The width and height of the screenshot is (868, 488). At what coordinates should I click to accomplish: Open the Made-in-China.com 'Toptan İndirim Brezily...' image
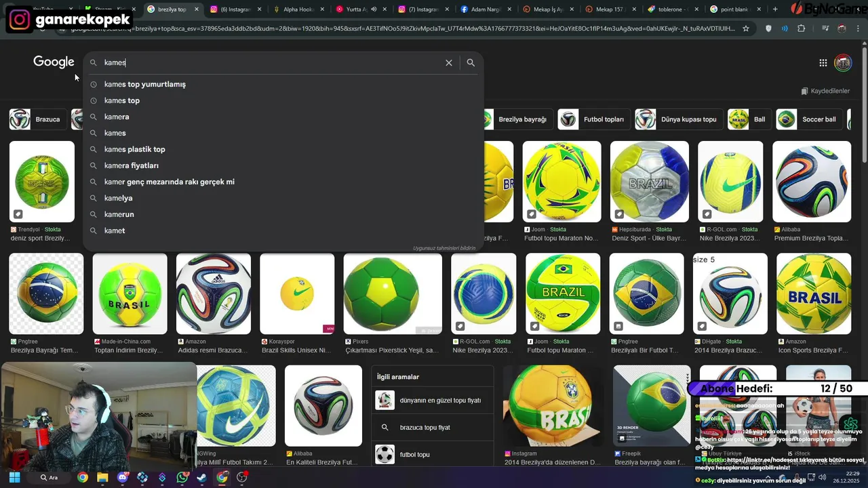[x=130, y=293]
